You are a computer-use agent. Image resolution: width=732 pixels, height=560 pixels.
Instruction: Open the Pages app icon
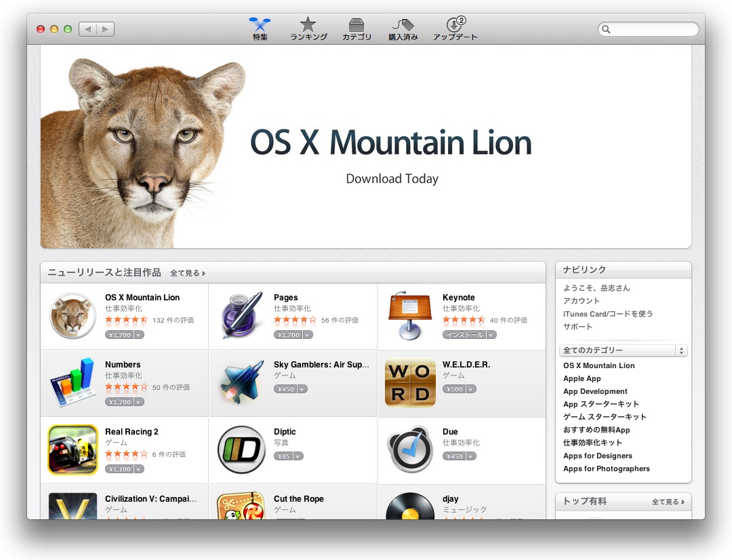pos(241,316)
